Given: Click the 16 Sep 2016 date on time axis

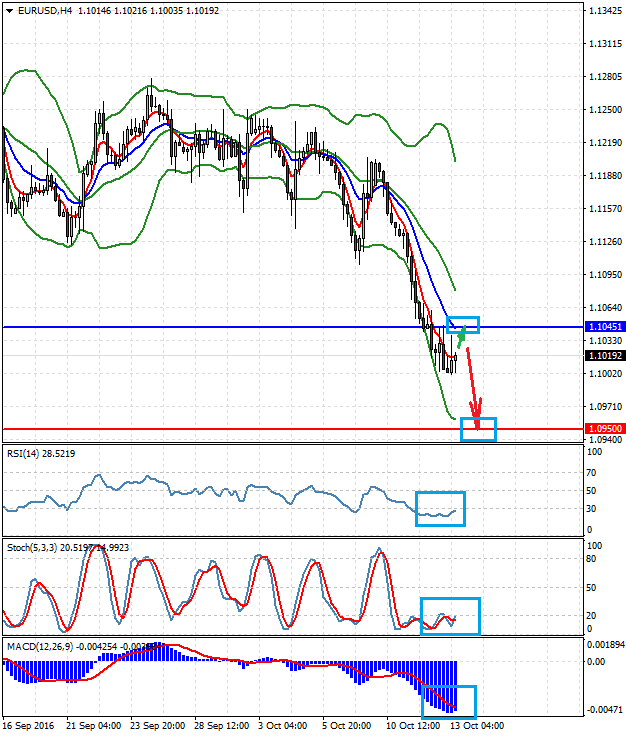Looking at the screenshot, I should (31, 725).
